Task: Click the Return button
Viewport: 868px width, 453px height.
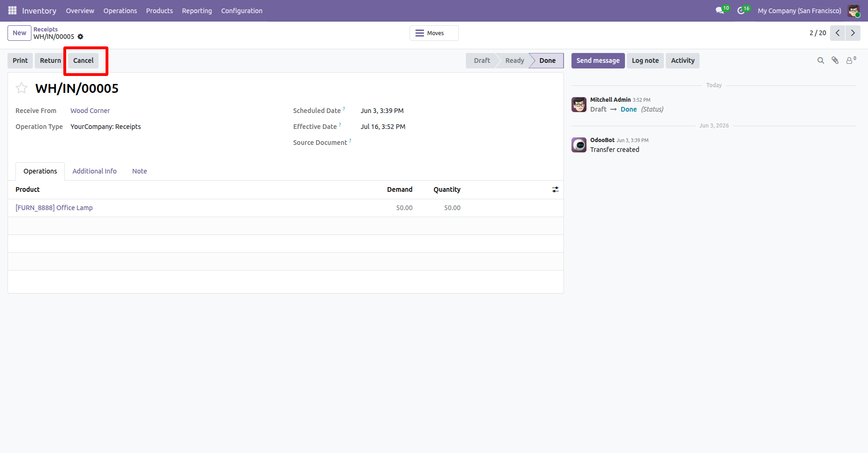Action: point(50,60)
